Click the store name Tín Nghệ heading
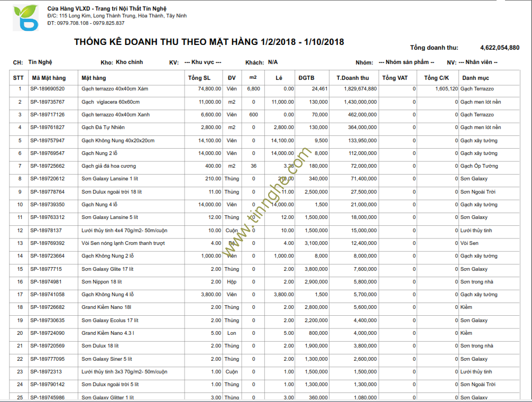 click(107, 8)
